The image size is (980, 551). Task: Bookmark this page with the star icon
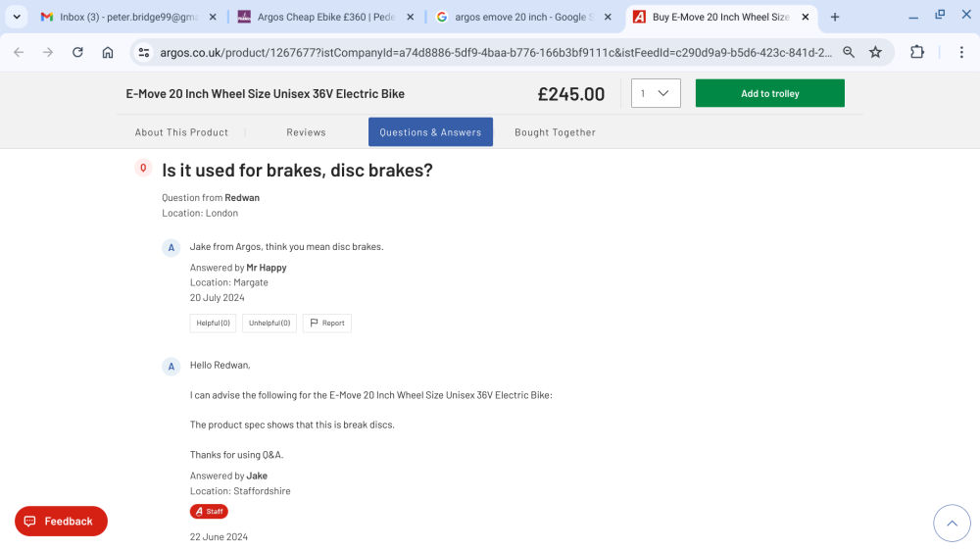coord(875,52)
